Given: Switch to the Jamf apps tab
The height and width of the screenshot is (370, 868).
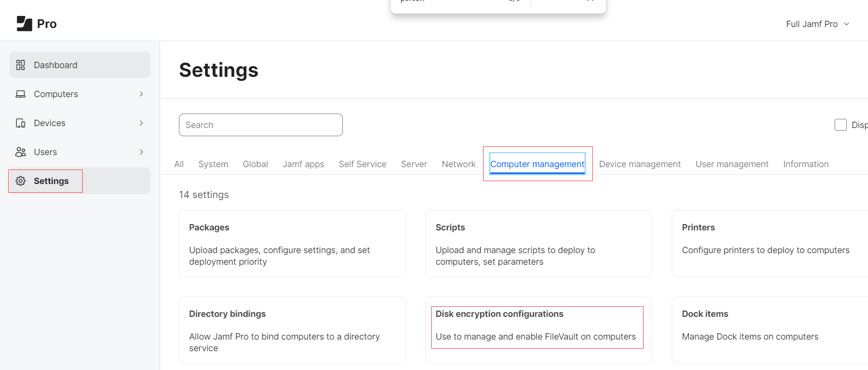Looking at the screenshot, I should pyautogui.click(x=303, y=164).
